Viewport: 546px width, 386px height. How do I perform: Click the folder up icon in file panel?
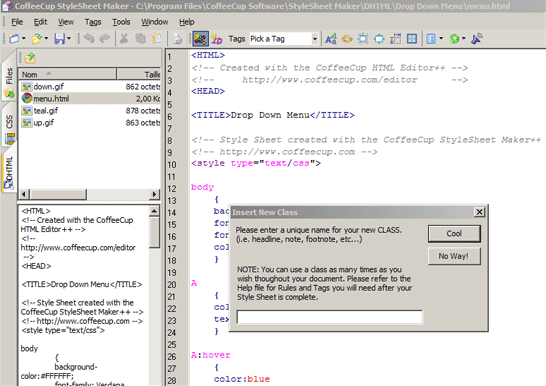(x=30, y=58)
